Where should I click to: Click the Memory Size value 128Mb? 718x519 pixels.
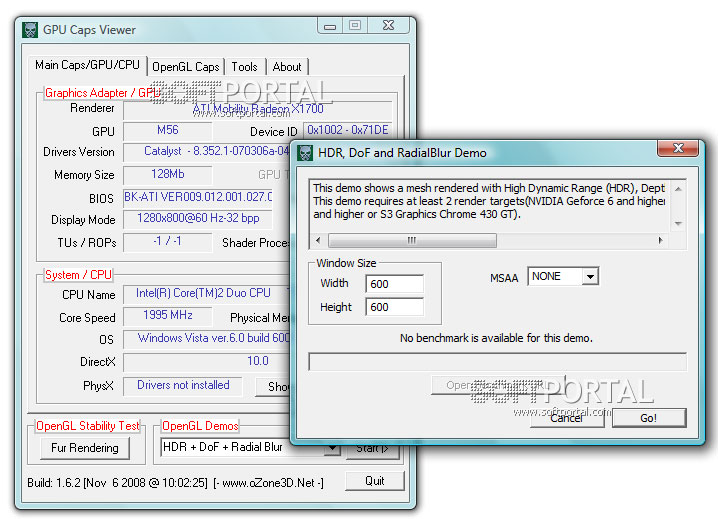point(168,175)
